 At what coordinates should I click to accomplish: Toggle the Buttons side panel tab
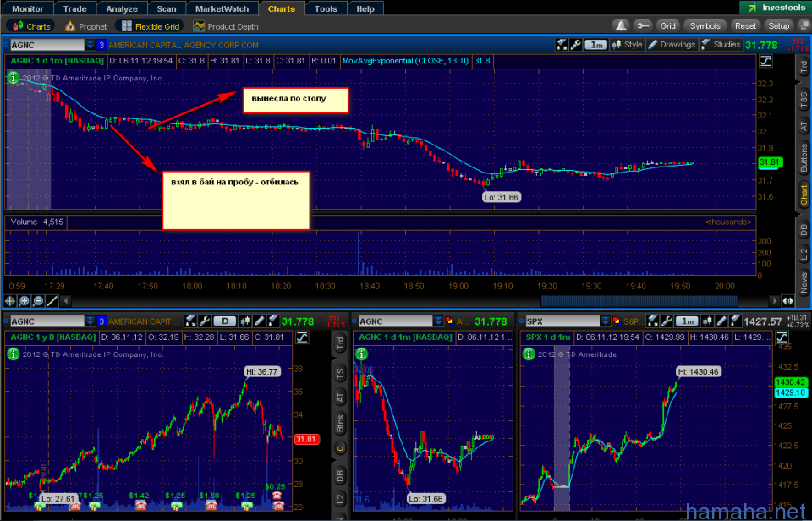click(x=804, y=158)
